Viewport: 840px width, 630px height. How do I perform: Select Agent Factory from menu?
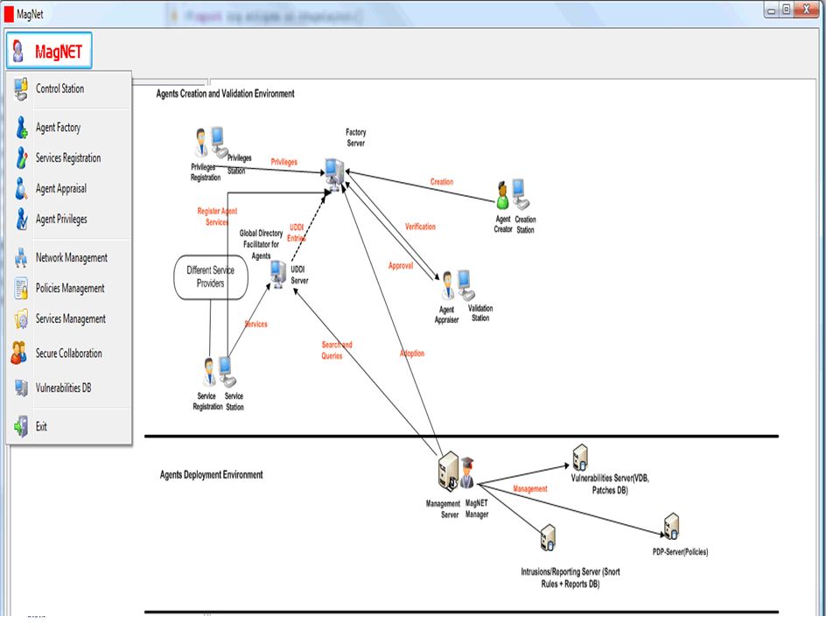pos(69,128)
